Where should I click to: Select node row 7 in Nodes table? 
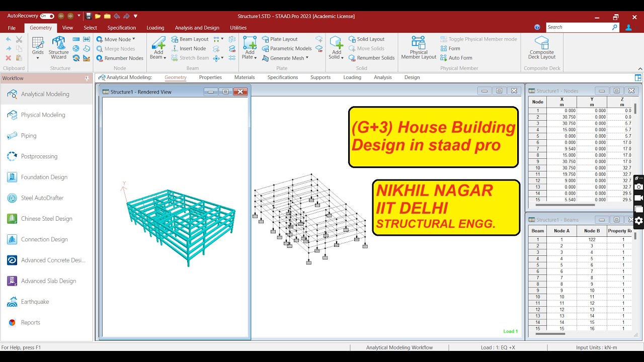pos(581,149)
